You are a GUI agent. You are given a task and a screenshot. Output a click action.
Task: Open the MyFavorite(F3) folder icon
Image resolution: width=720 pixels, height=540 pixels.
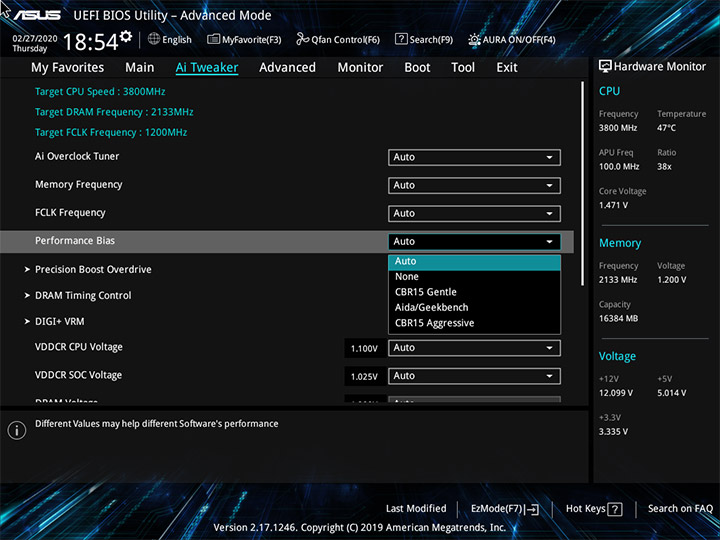coord(214,39)
